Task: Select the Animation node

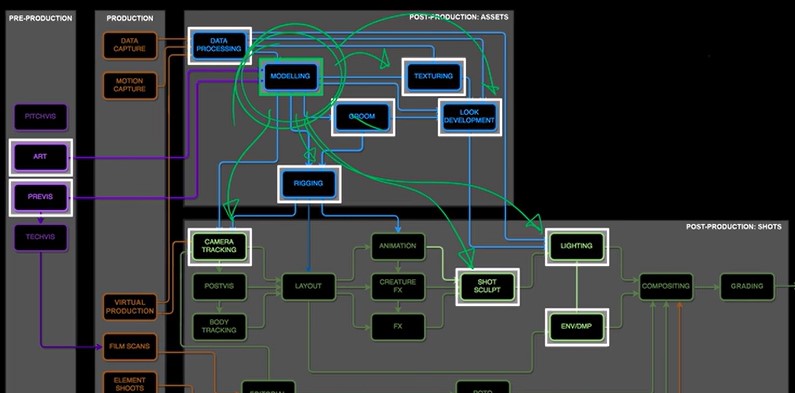Action: (x=398, y=246)
